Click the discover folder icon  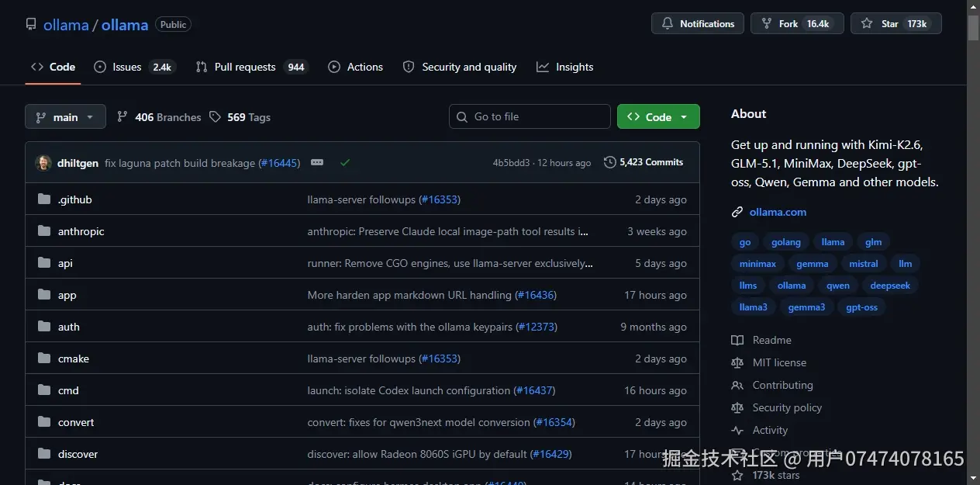44,454
